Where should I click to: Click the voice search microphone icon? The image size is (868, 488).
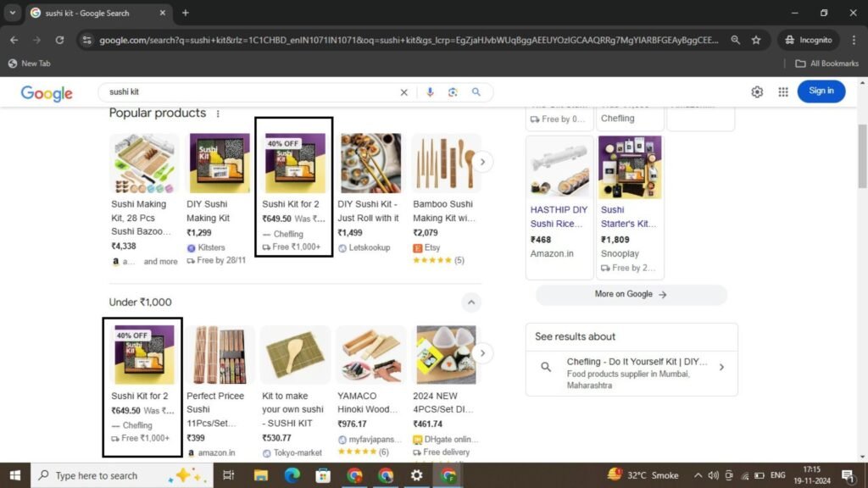tap(431, 92)
